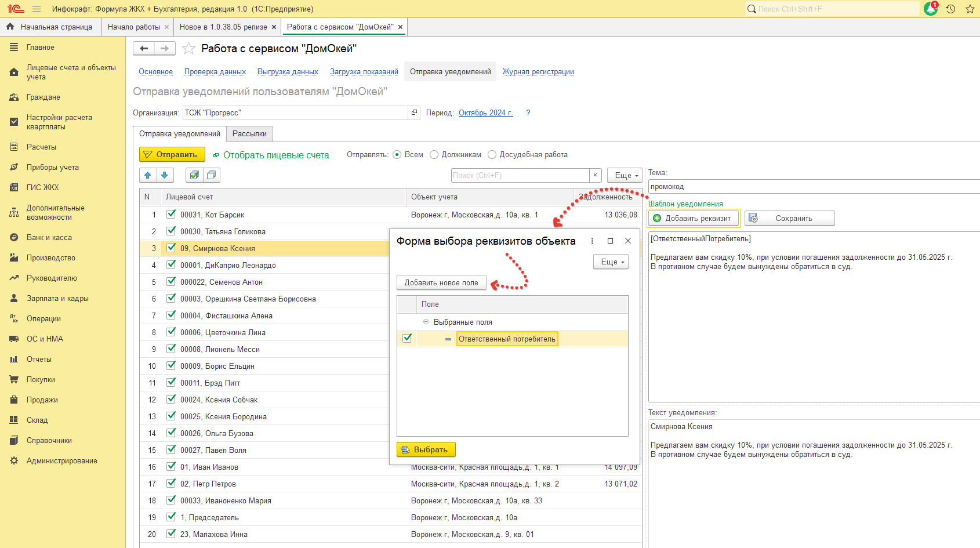This screenshot has width=980, height=548.
Task: Click the yellow Отправить button
Action: 172,155
